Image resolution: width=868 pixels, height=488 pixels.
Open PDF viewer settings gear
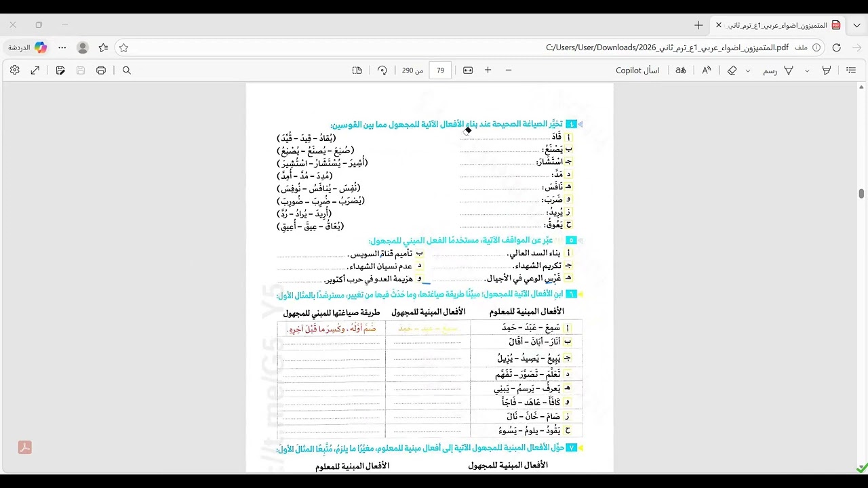(15, 70)
